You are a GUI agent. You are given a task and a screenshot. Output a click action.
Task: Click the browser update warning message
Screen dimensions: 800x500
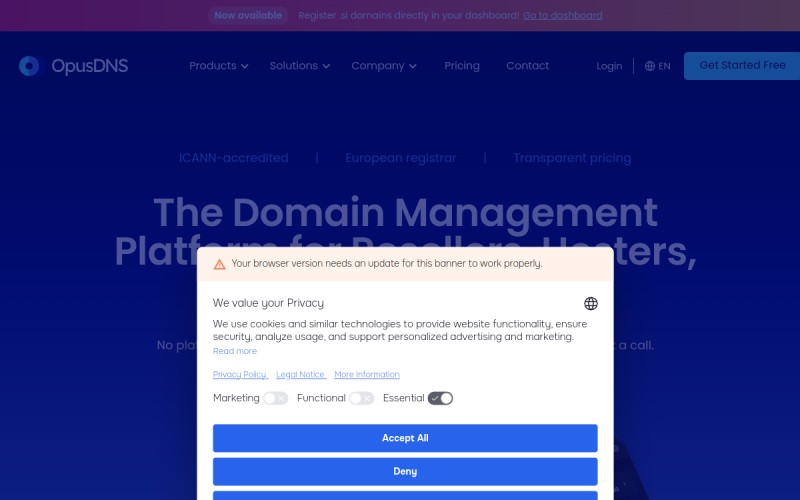[x=387, y=264]
